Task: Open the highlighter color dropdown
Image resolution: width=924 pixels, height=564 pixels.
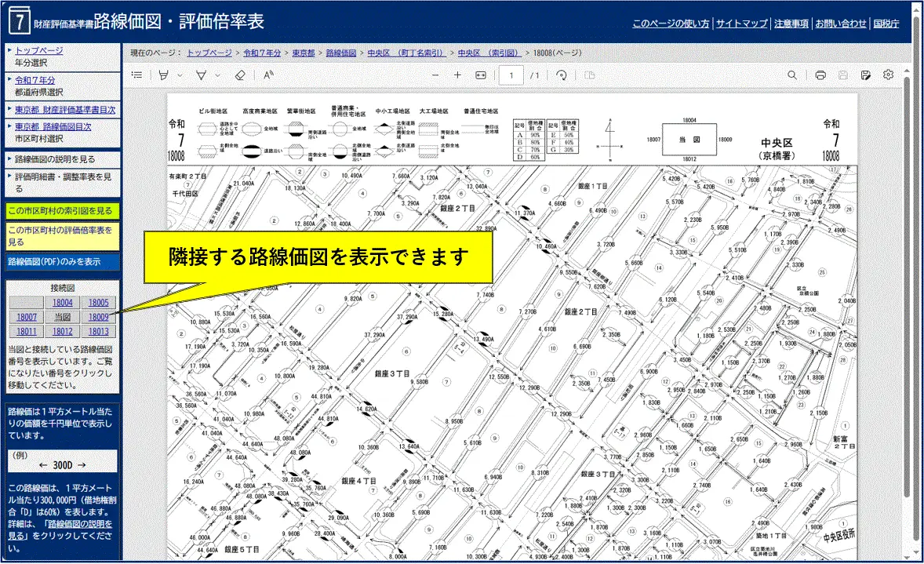Action: (179, 75)
